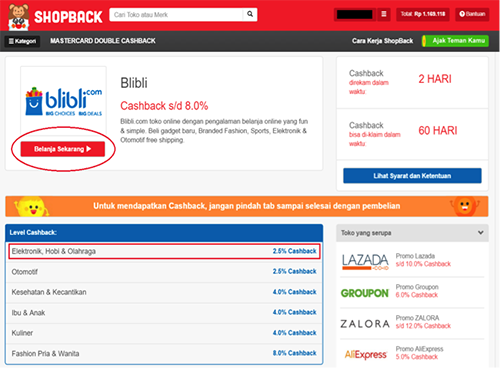This screenshot has width=500, height=368.
Task: Click the Lihat Syarat dan Ketentuan button
Action: pos(412,176)
